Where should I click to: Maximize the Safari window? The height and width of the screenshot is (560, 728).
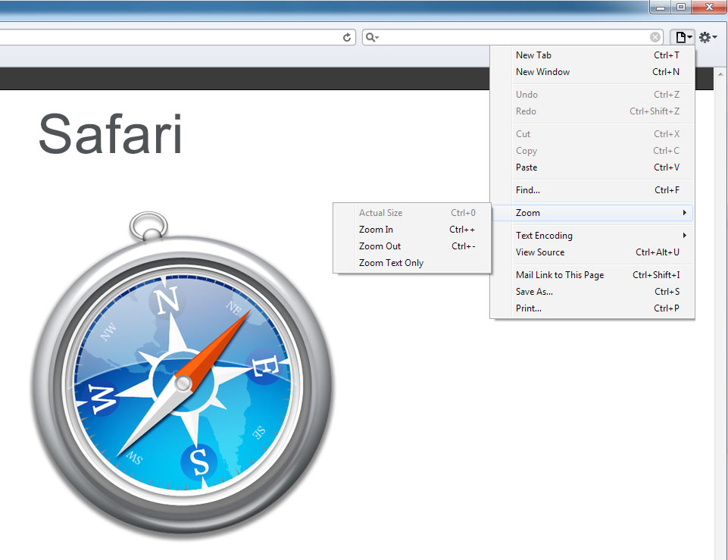point(680,7)
